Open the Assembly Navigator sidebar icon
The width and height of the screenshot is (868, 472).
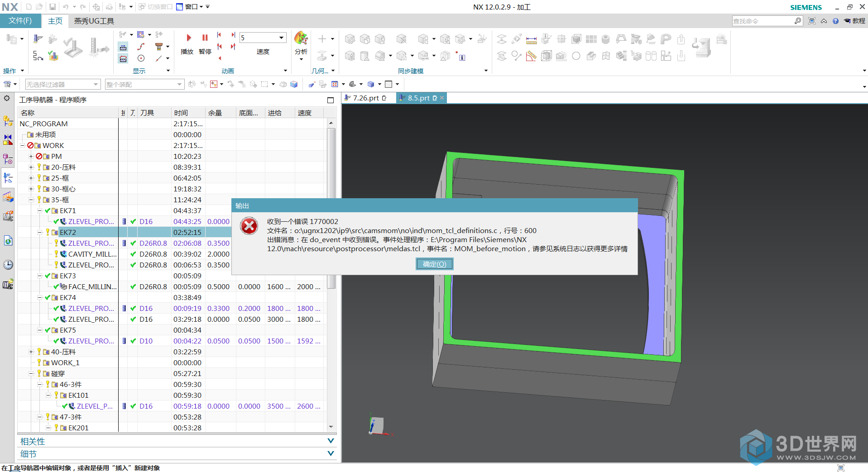(x=8, y=121)
